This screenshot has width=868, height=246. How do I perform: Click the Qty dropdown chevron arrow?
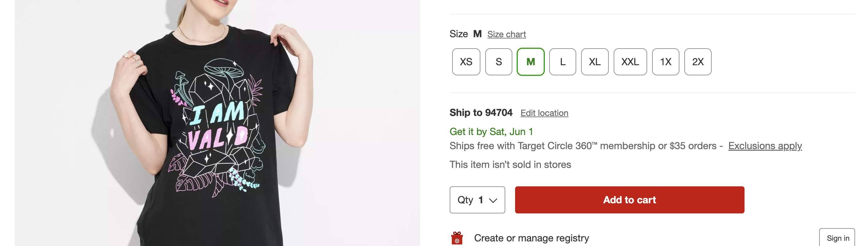[x=493, y=200]
